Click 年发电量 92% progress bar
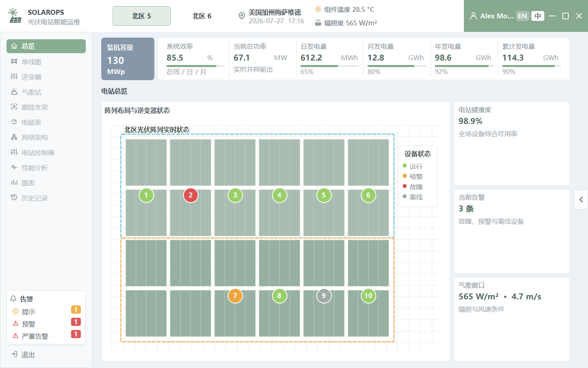The height and width of the screenshot is (368, 588). [464, 66]
